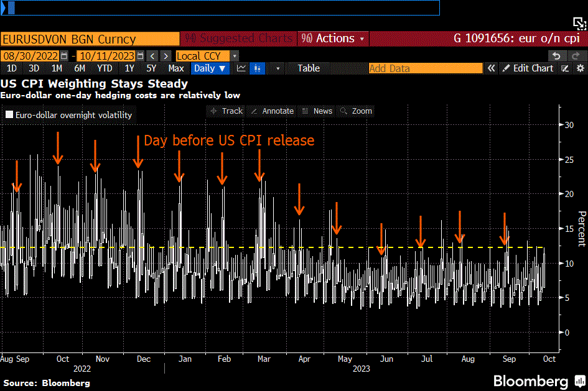Click the 'Dec' x-axis month label

pos(144,359)
